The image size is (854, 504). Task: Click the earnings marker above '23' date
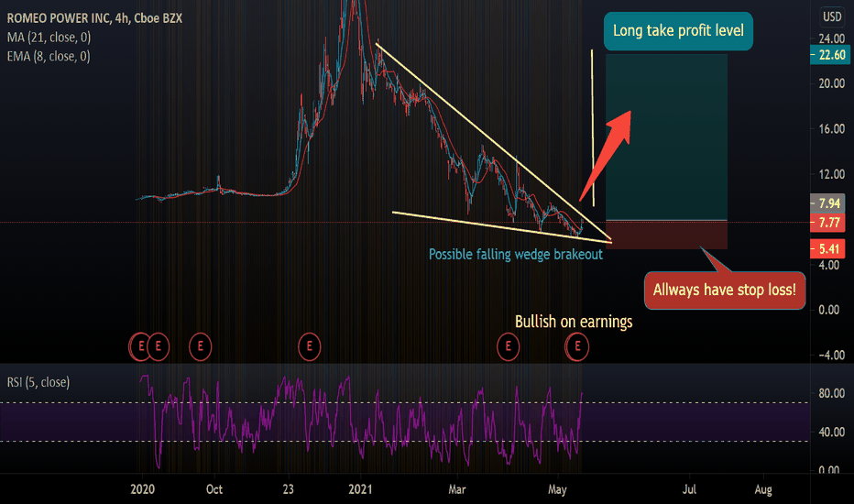(x=310, y=346)
